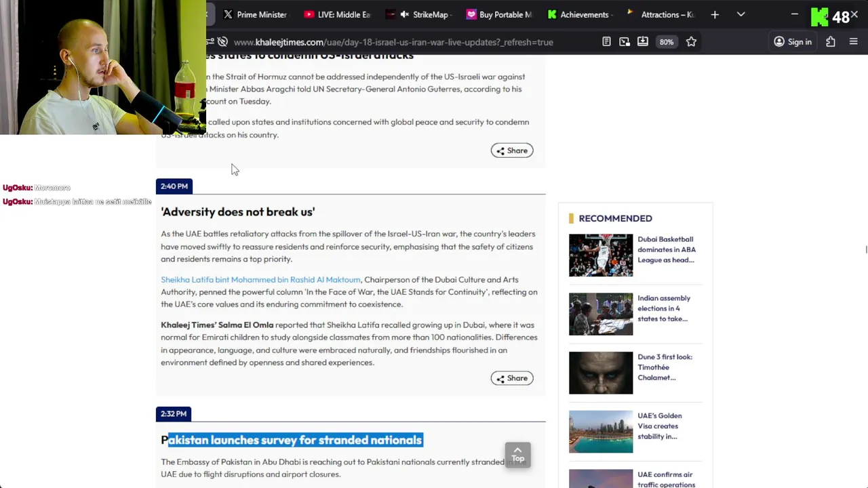The width and height of the screenshot is (868, 488).
Task: Open a new browser tab
Action: click(x=715, y=14)
